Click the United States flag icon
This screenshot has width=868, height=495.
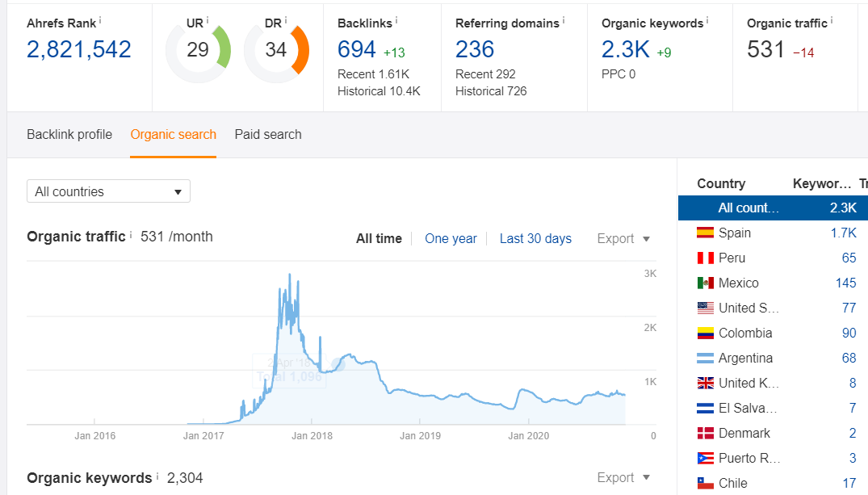pyautogui.click(x=705, y=308)
